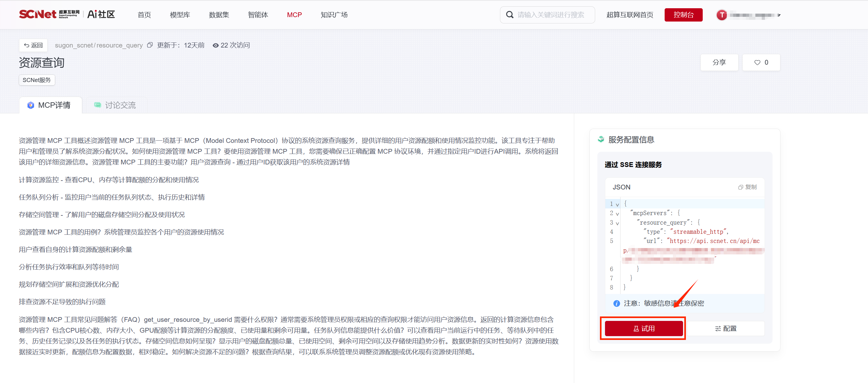Collapse JSON code line 1
This screenshot has height=383, width=868.
(x=617, y=205)
